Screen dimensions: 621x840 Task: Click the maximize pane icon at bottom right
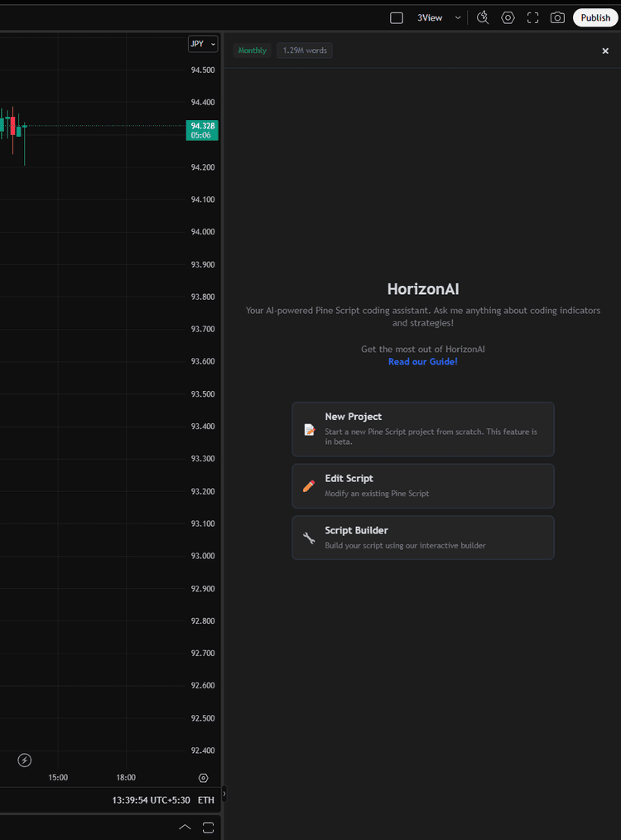point(208,827)
